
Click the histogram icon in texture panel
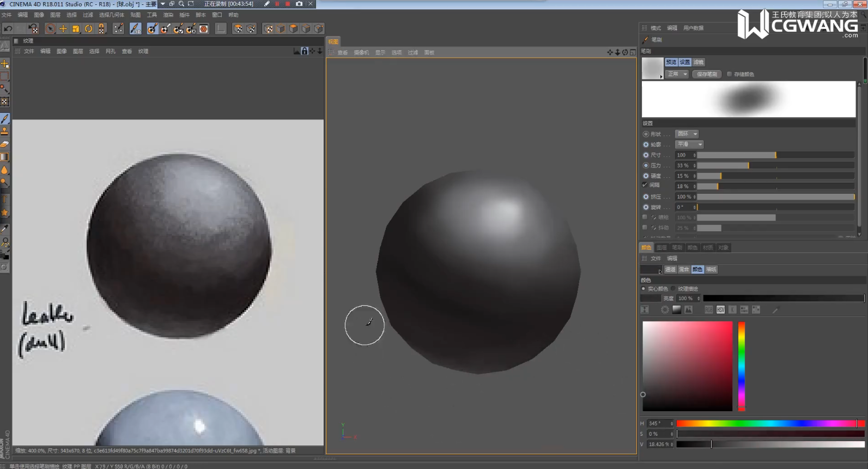coord(297,51)
